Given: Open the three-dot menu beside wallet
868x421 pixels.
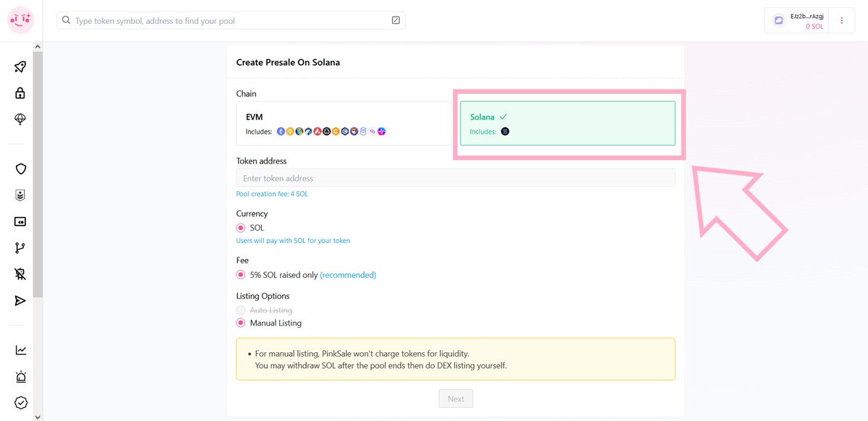Looking at the screenshot, I should coord(842,21).
